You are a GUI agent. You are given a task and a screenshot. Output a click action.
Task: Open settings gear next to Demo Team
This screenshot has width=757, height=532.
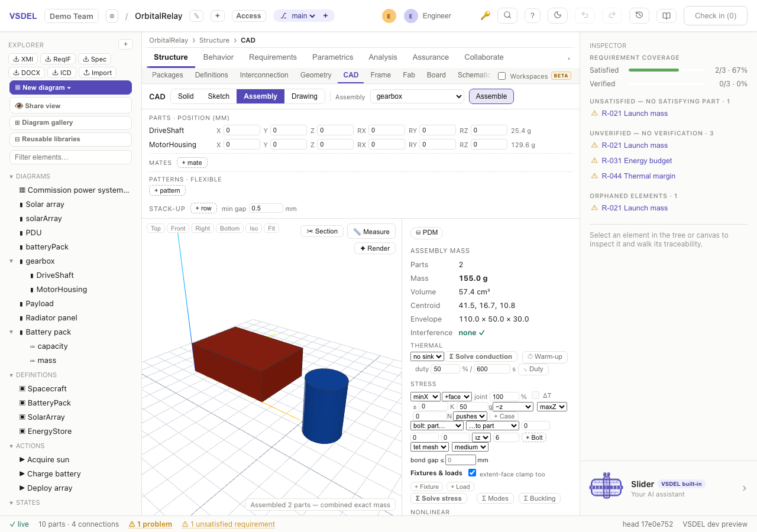[x=112, y=16]
